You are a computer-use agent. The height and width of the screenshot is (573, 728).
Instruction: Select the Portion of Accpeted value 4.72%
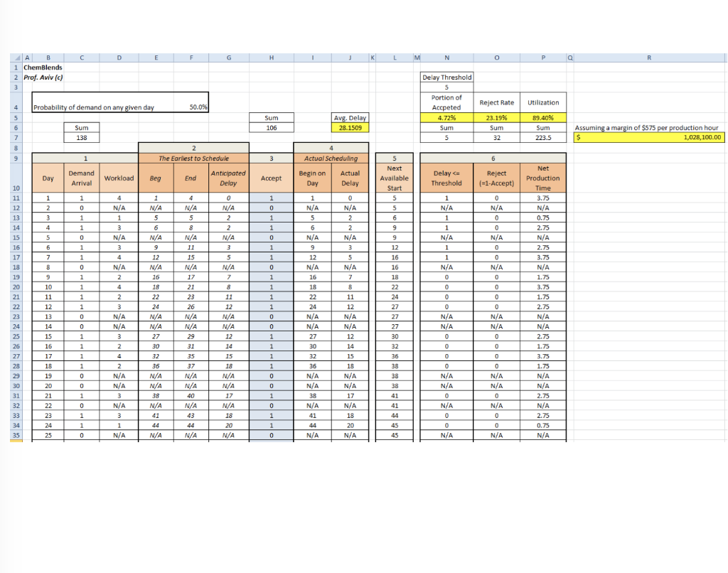446,117
